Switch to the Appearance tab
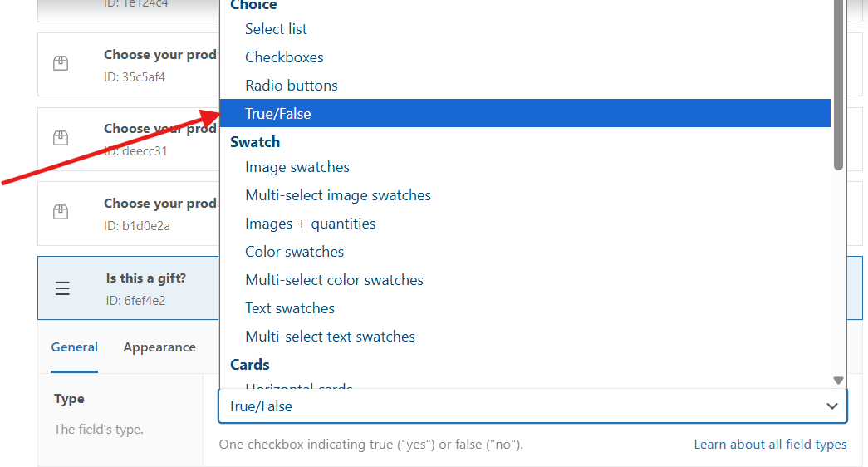The image size is (868, 467). 159,347
